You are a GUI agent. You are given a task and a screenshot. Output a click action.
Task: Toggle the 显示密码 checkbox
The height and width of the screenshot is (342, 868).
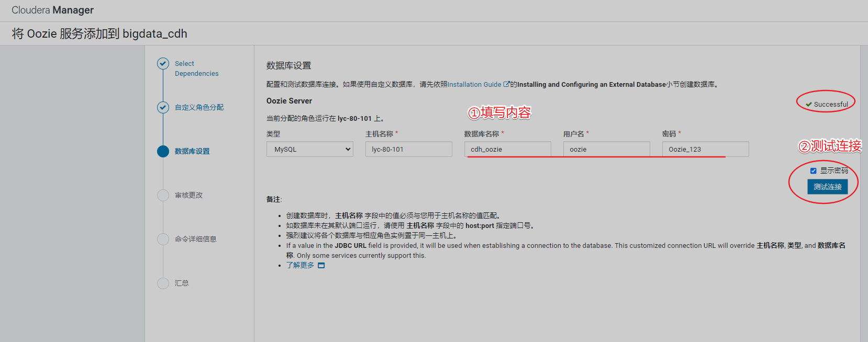[813, 170]
